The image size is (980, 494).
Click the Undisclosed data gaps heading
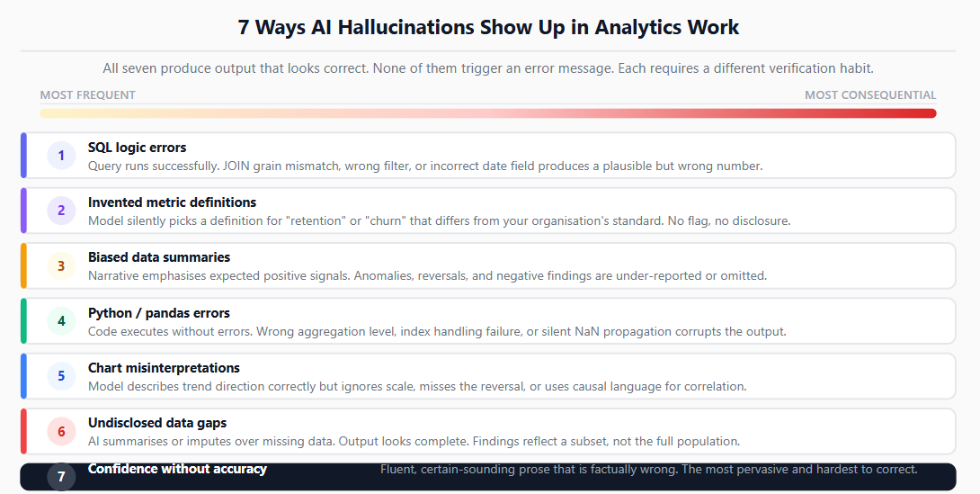tap(156, 423)
